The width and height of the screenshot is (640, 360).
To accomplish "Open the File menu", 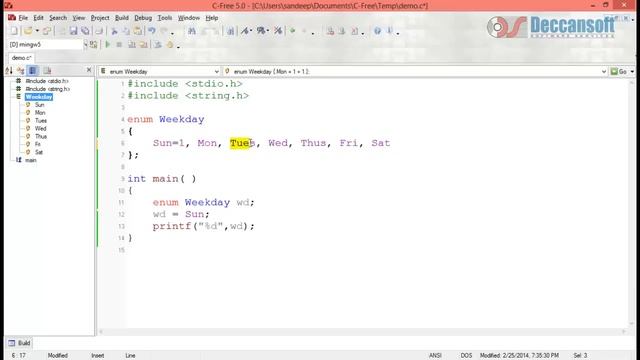I will [23, 18].
